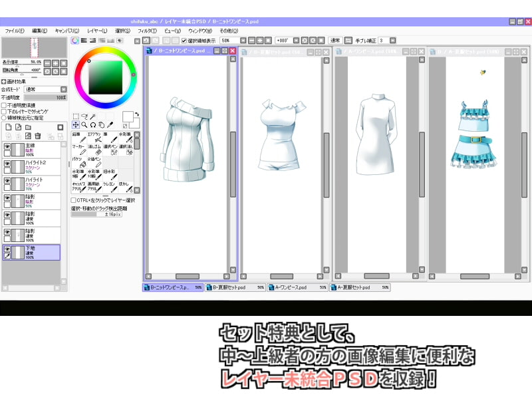Select the lasso selection tool
This screenshot has width=532, height=399.
pyautogui.click(x=84, y=117)
